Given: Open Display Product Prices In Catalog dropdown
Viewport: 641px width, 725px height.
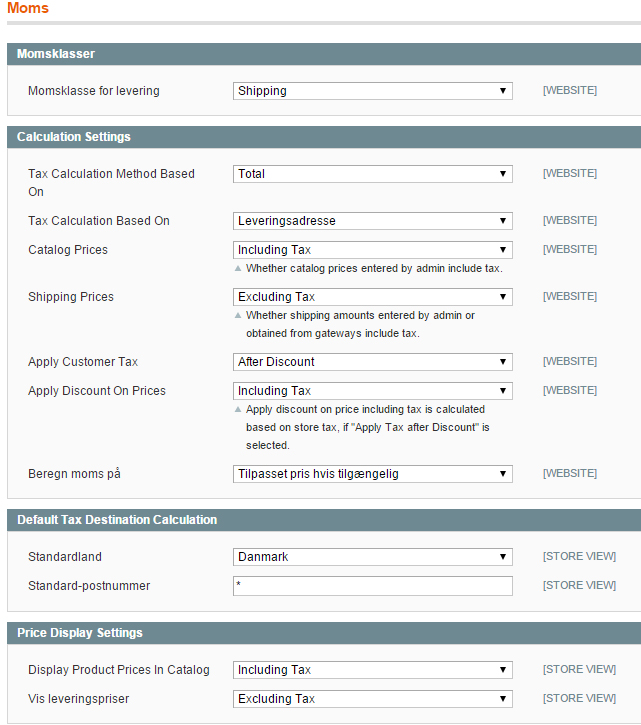Looking at the screenshot, I should [x=372, y=670].
